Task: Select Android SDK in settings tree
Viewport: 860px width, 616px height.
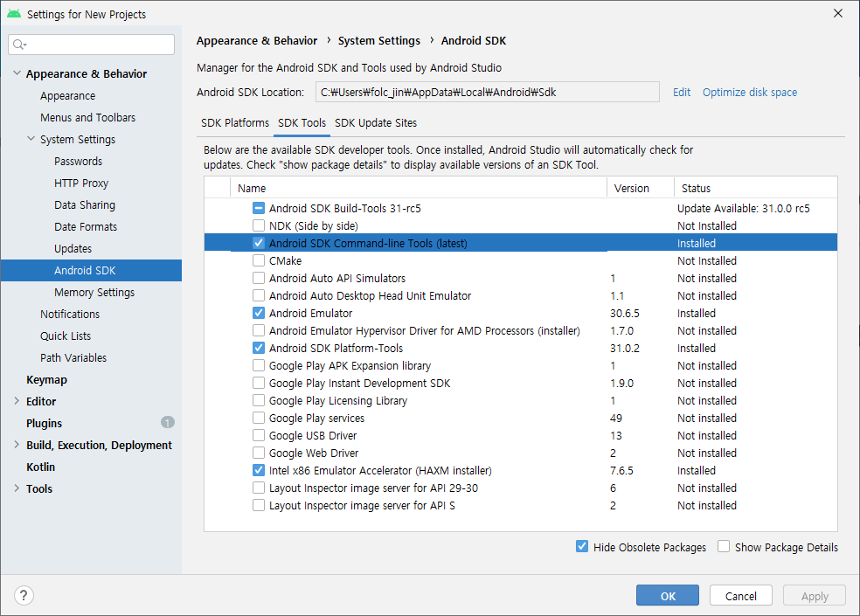Action: (91, 270)
